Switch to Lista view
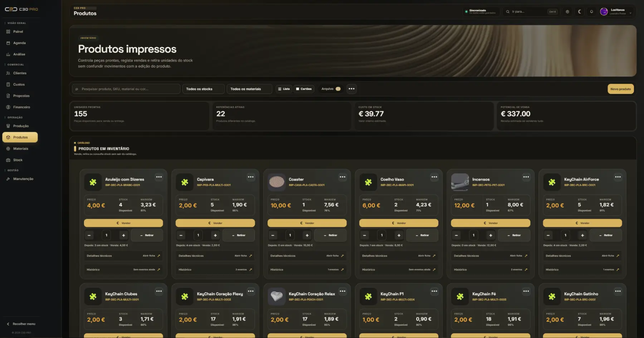 [284, 89]
